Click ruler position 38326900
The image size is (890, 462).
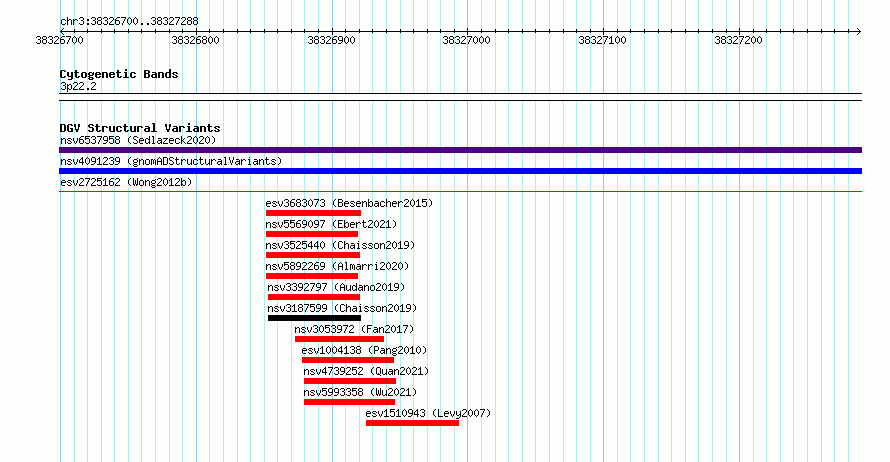tap(331, 40)
